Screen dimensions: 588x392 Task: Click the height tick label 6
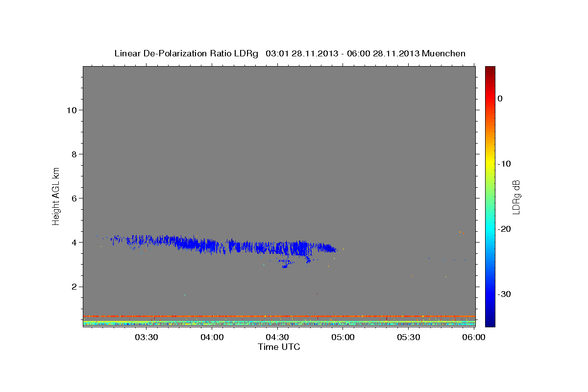(74, 198)
